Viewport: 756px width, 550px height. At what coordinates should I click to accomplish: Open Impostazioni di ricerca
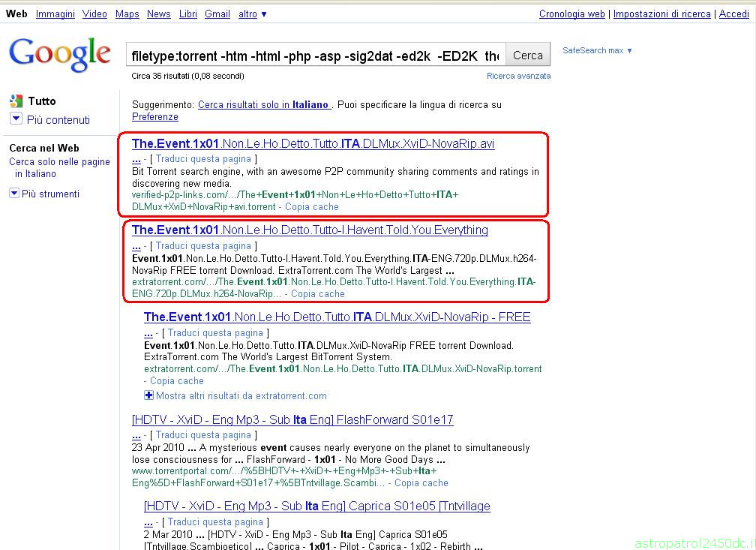(x=662, y=14)
